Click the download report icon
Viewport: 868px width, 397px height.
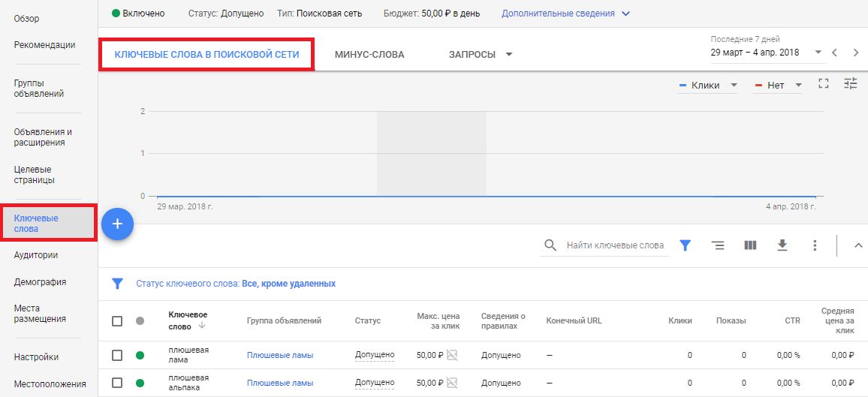[x=782, y=245]
